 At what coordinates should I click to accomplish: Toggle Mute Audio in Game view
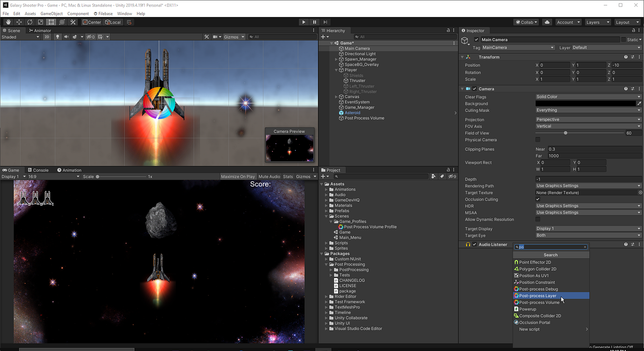pos(269,176)
